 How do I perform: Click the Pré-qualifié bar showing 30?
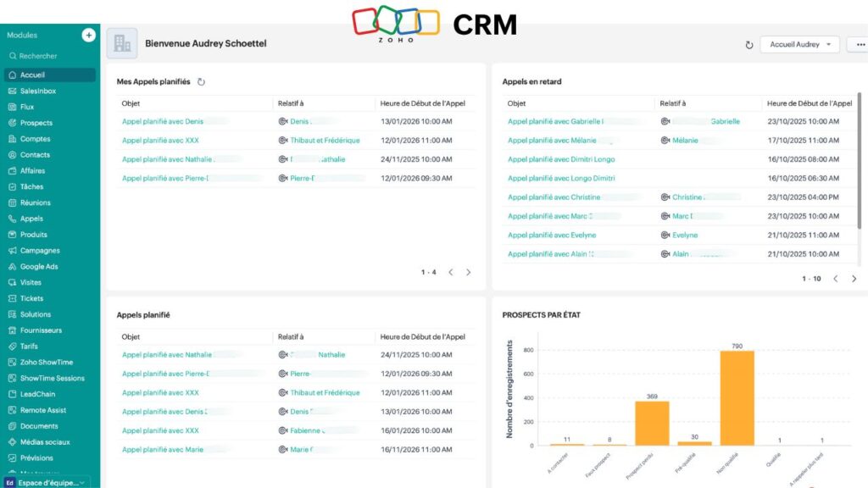(x=695, y=443)
